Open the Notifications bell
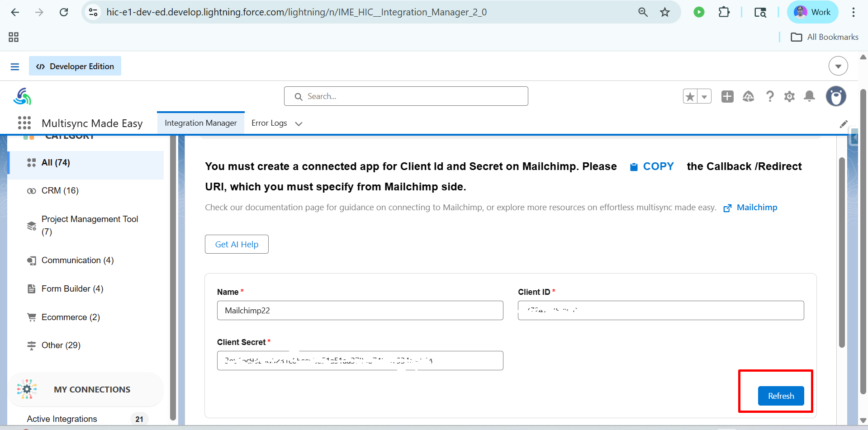The width and height of the screenshot is (868, 430). 809,96
